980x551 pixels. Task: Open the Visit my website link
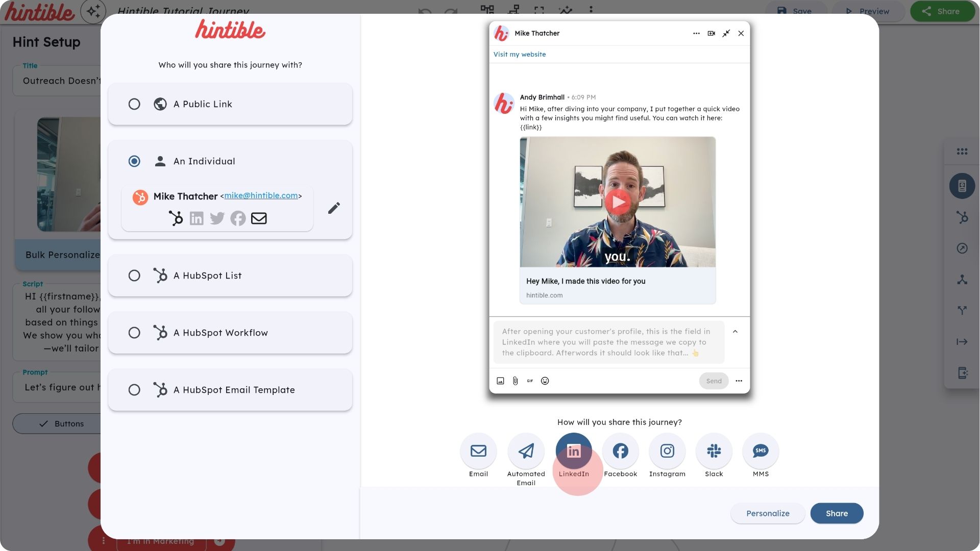point(519,54)
